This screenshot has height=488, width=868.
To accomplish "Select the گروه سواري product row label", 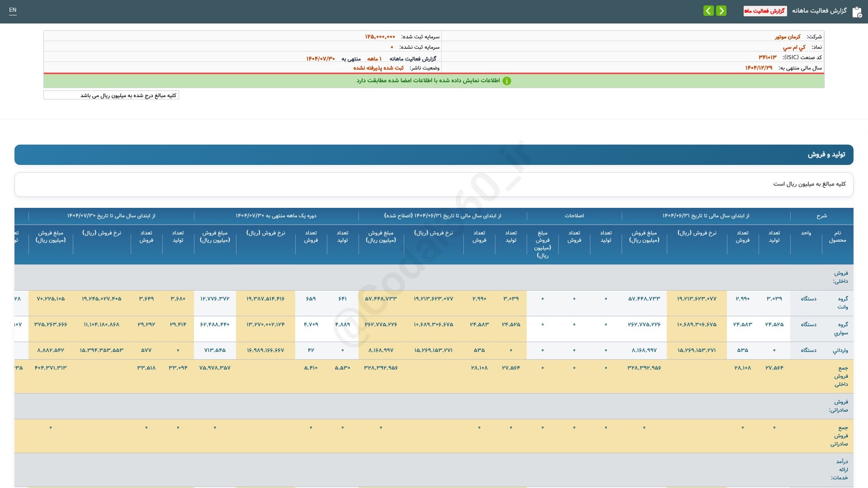I will [841, 328].
